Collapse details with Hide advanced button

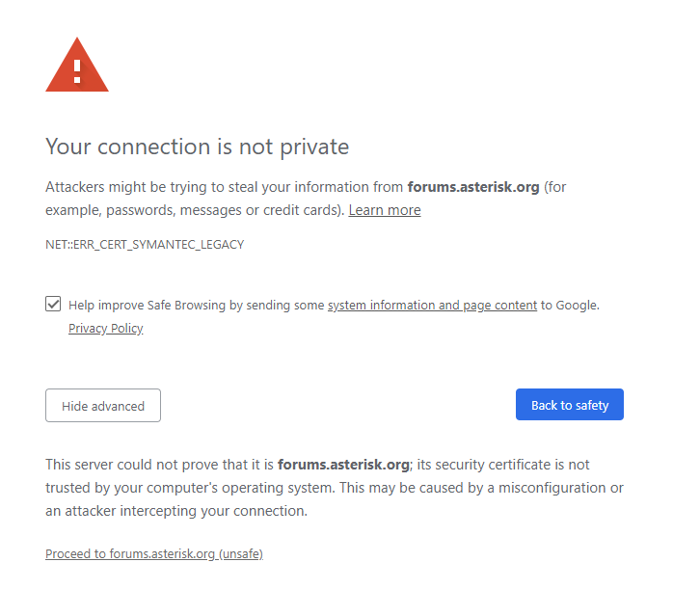pos(103,405)
